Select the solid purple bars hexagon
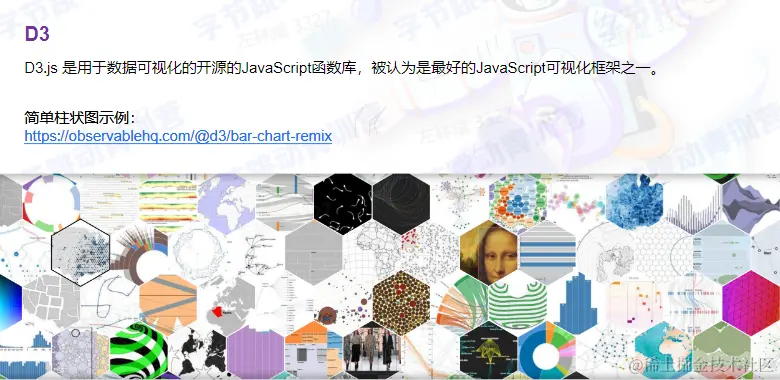The width and height of the screenshot is (780, 380). pos(255,351)
